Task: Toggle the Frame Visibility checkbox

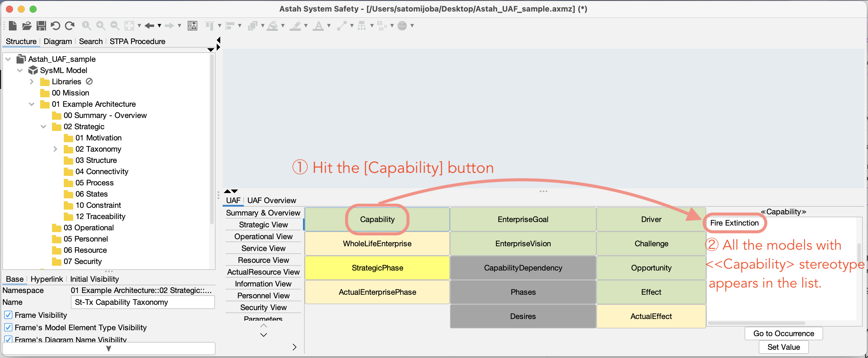Action: coord(9,315)
